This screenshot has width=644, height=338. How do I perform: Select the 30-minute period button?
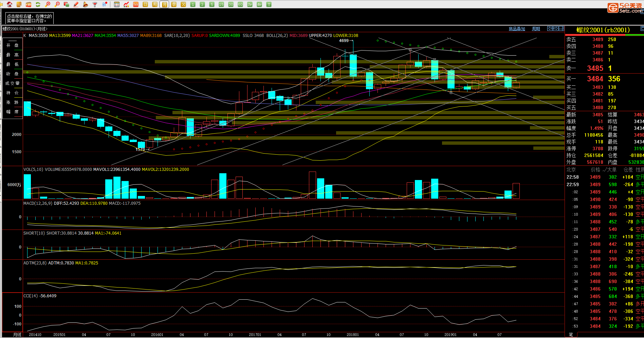click(231, 4)
